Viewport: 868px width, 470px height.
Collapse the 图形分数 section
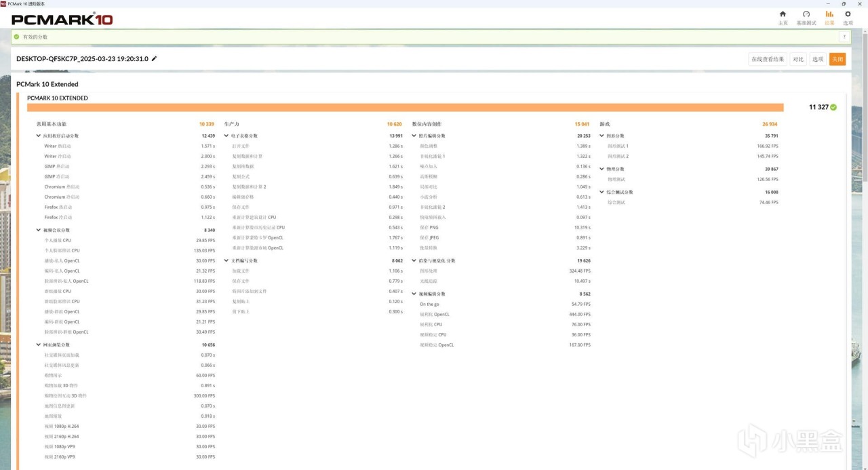(x=602, y=136)
